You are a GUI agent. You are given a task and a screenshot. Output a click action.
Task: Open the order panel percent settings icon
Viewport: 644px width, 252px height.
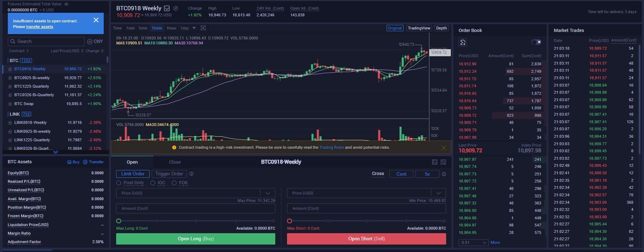click(443, 162)
